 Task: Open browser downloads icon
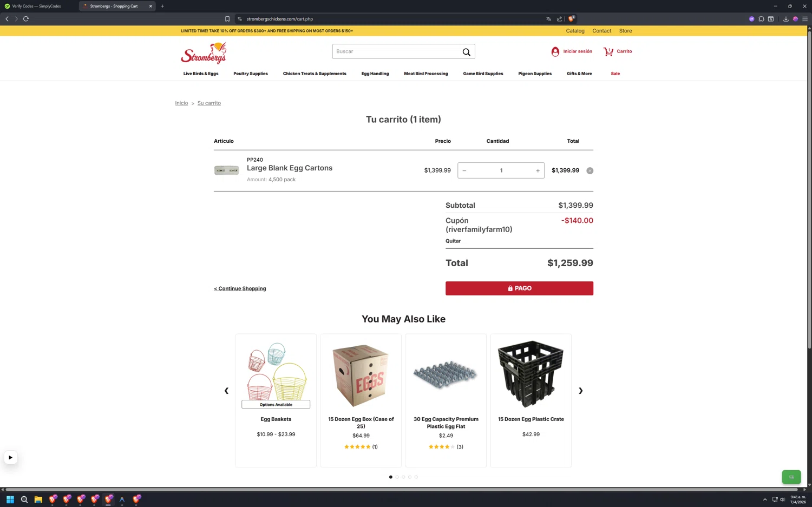pos(786,19)
